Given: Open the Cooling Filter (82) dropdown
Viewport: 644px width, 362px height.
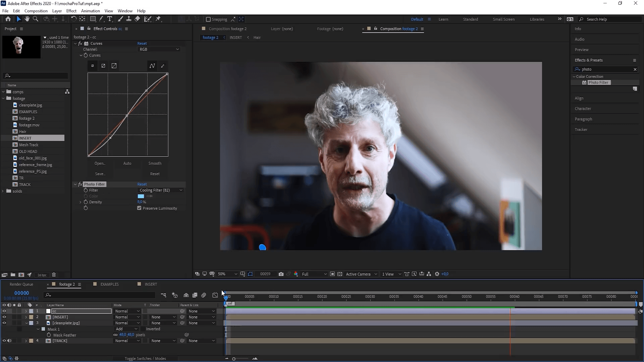Looking at the screenshot, I should pos(161,190).
